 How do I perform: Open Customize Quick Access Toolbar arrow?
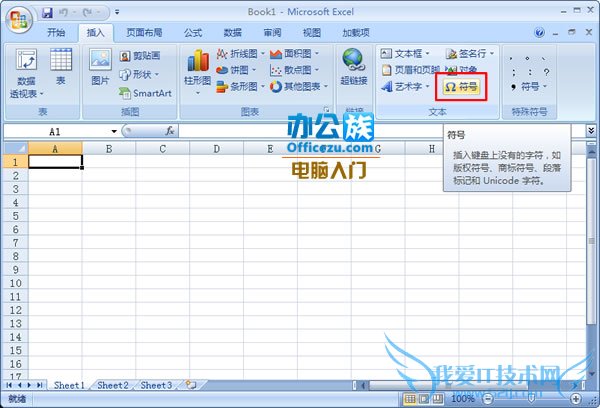click(x=117, y=13)
